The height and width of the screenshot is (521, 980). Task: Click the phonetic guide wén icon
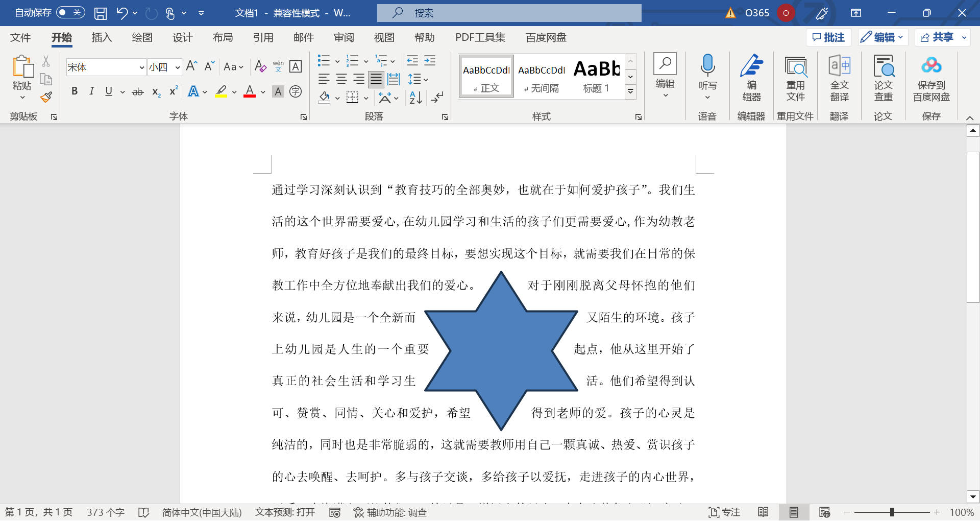(278, 66)
